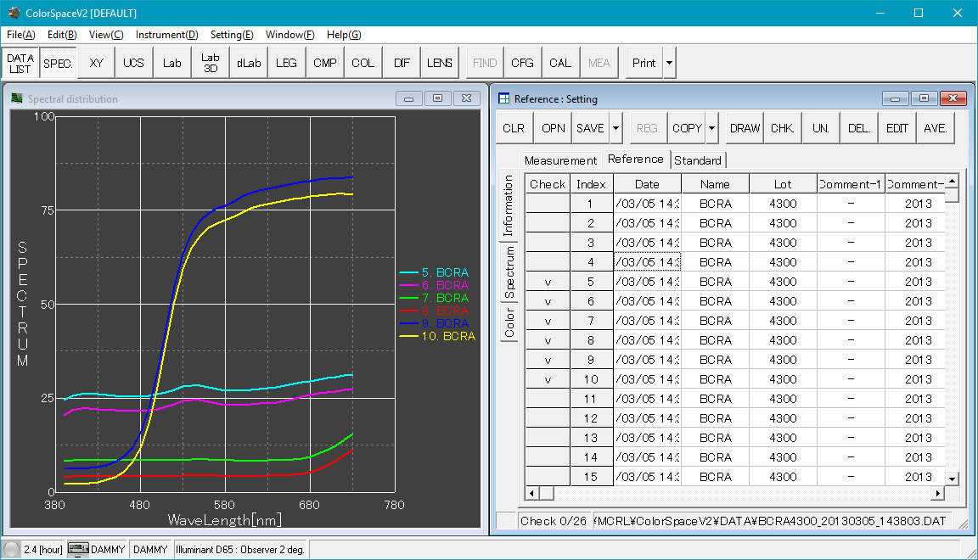Open the XY chromaticity view
This screenshot has width=978, height=560.
click(96, 63)
